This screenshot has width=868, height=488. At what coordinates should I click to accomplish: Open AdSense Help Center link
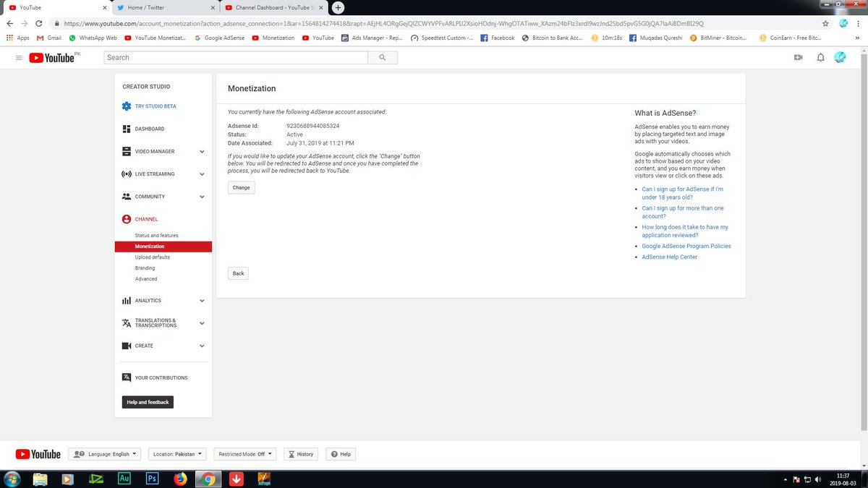click(670, 257)
